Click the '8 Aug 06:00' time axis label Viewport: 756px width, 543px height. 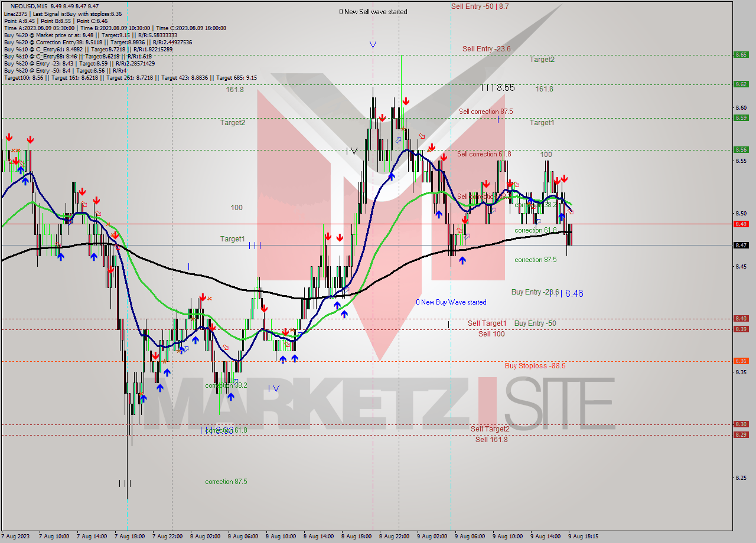pyautogui.click(x=243, y=537)
